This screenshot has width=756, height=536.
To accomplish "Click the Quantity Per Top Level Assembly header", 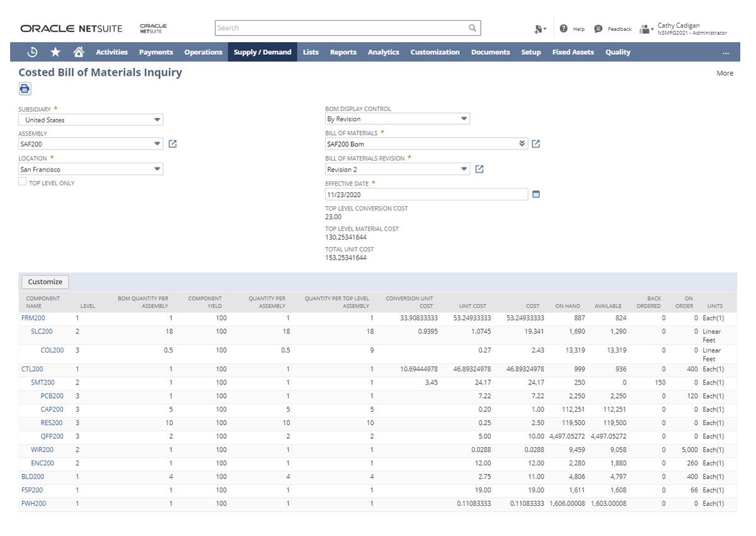I will pos(337,302).
